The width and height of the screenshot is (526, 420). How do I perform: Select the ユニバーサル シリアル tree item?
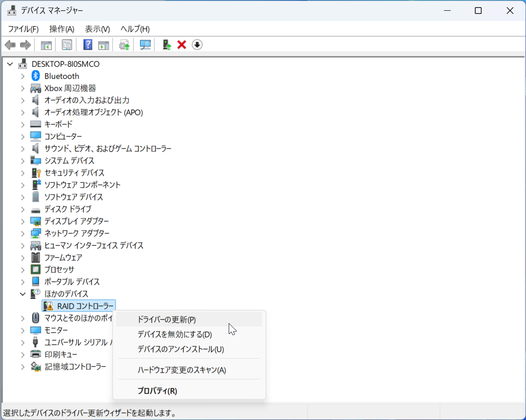pos(78,342)
